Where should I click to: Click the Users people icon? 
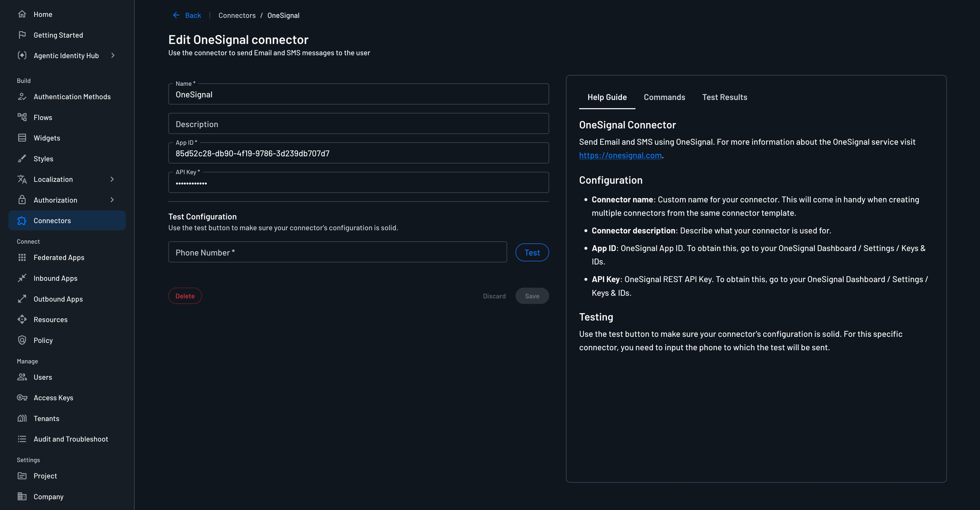point(22,377)
